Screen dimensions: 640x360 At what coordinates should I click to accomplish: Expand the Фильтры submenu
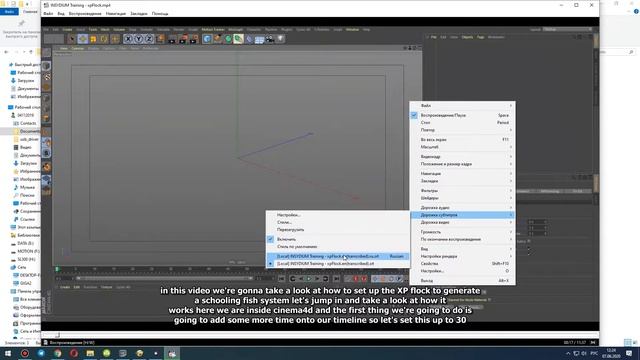(462, 191)
